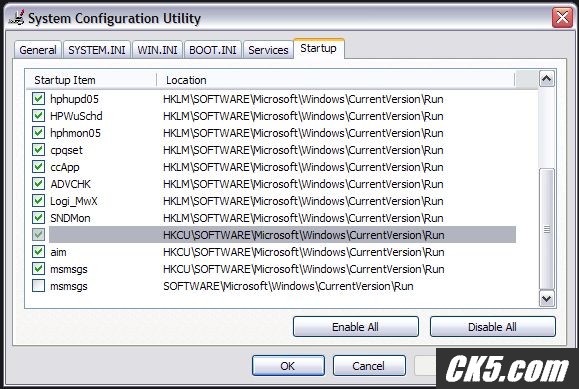Uncheck the ADVCHK startup item
Viewport: 579px width, 389px height.
pos(38,184)
